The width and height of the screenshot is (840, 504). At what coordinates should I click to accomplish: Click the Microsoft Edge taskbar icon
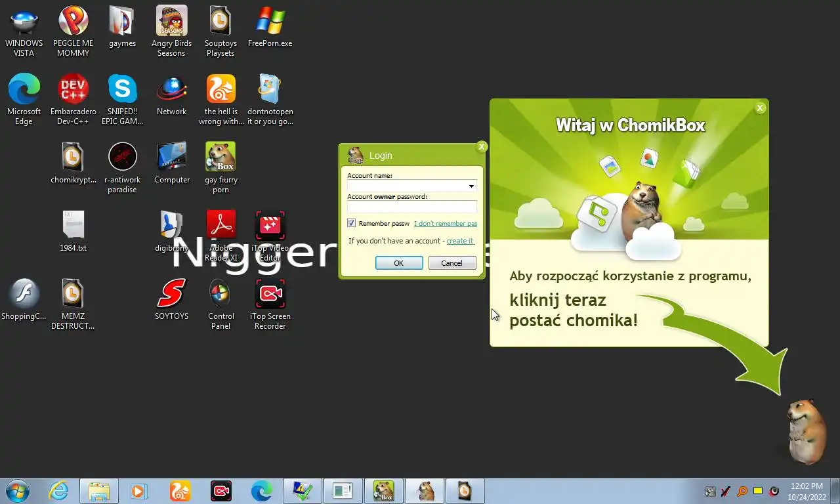pyautogui.click(x=261, y=491)
